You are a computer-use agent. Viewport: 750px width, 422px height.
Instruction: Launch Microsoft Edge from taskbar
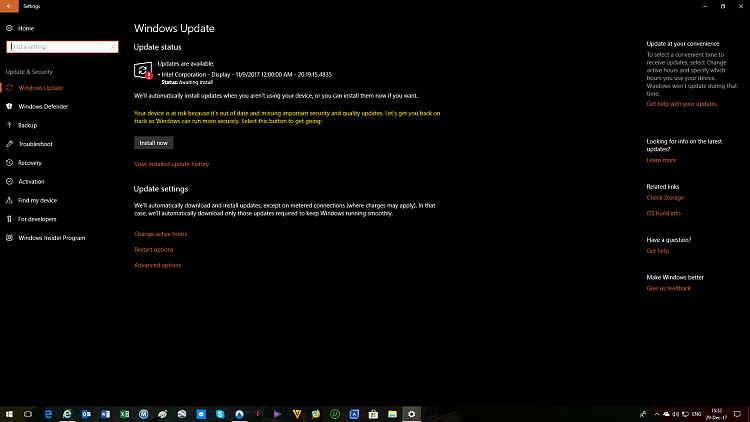48,414
